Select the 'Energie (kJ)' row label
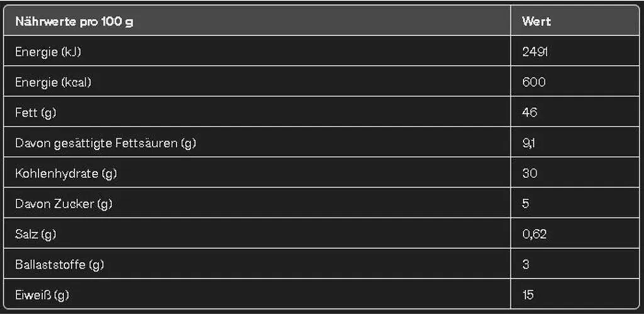This screenshot has height=314, width=644. click(x=48, y=52)
